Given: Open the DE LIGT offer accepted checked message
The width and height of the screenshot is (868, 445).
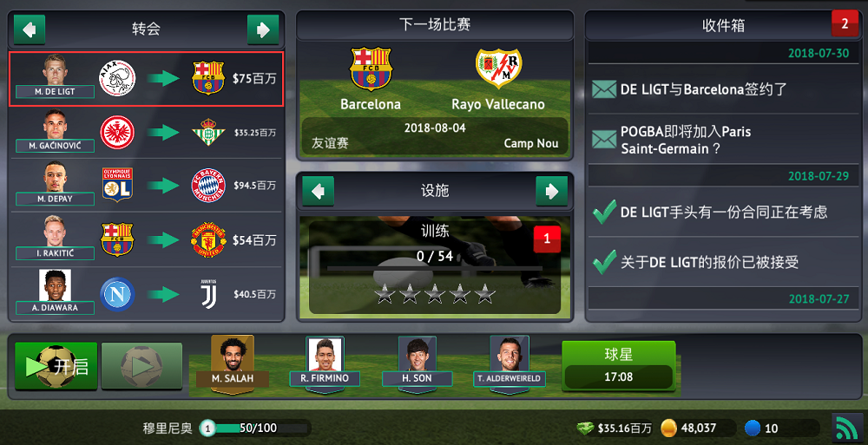Looking at the screenshot, I should [723, 262].
